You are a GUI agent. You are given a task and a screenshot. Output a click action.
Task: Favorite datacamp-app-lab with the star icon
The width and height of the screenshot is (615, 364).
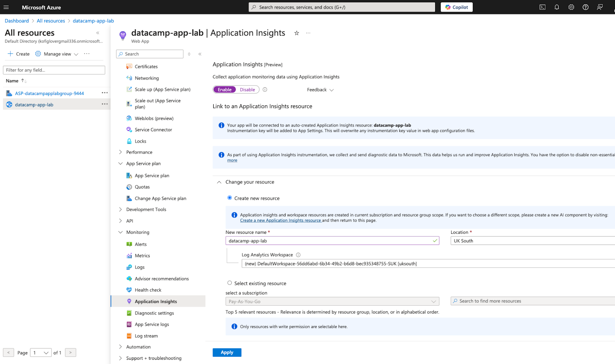coord(297,33)
